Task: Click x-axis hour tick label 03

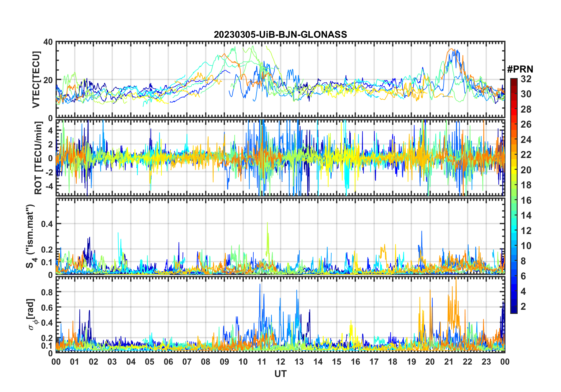Action: 112,362
